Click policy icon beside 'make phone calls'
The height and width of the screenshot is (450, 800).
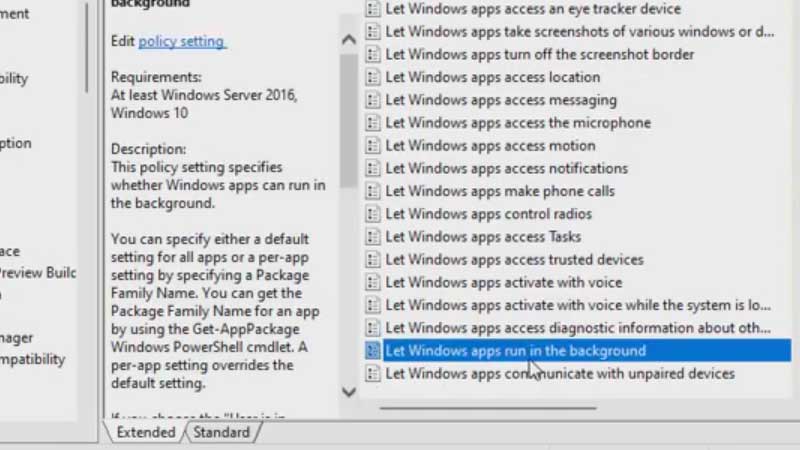coord(373,191)
